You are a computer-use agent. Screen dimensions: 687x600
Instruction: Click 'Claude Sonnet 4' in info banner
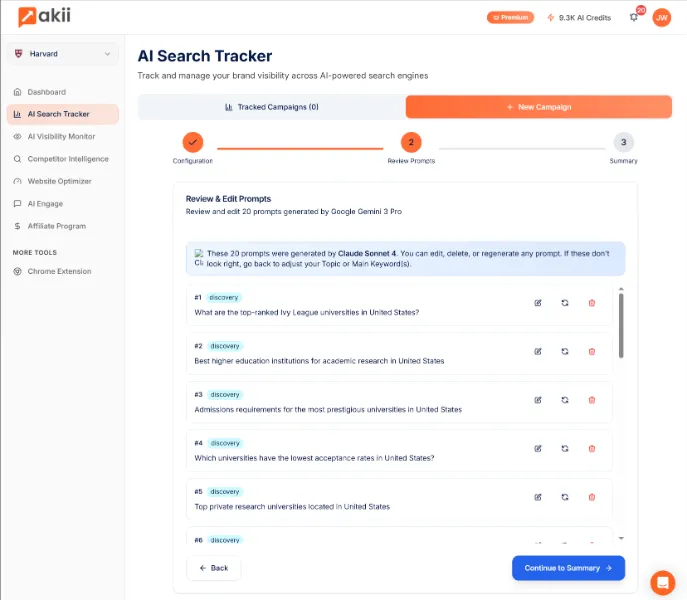pyautogui.click(x=367, y=253)
